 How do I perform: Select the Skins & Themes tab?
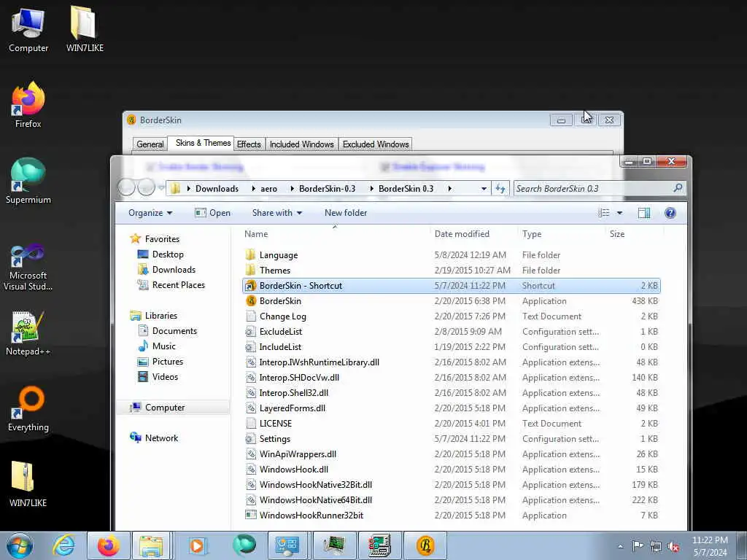[203, 143]
